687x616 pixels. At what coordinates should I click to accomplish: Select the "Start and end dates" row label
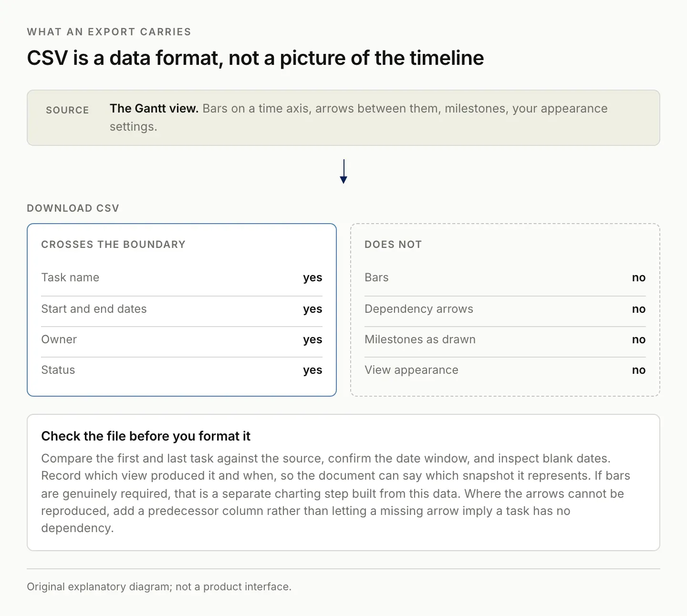tap(94, 309)
